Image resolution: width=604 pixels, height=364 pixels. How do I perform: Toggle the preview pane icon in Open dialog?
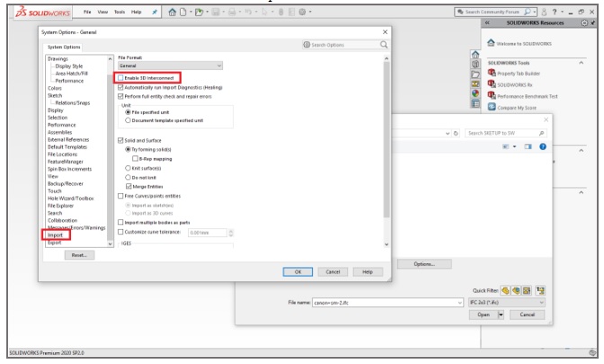tap(528, 146)
